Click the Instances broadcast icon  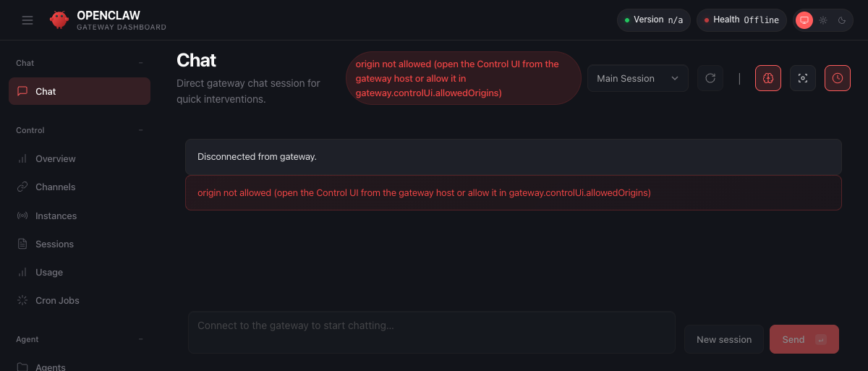22,216
